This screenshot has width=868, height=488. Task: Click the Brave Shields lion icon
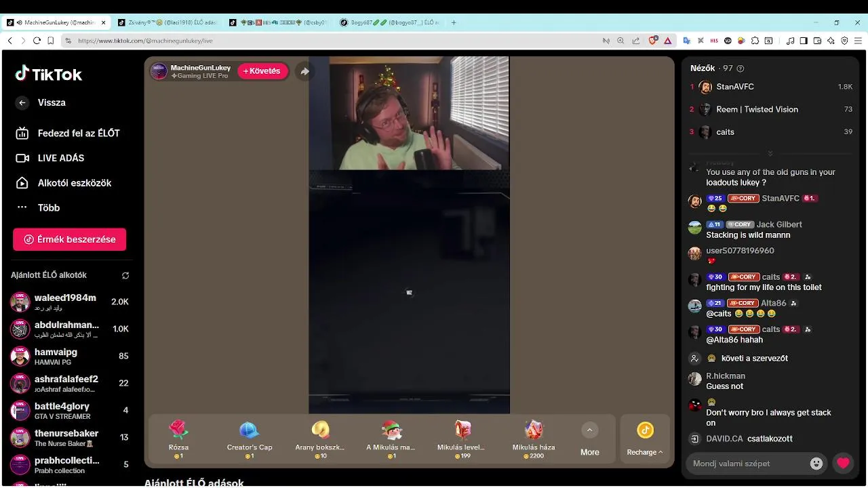pyautogui.click(x=653, y=41)
